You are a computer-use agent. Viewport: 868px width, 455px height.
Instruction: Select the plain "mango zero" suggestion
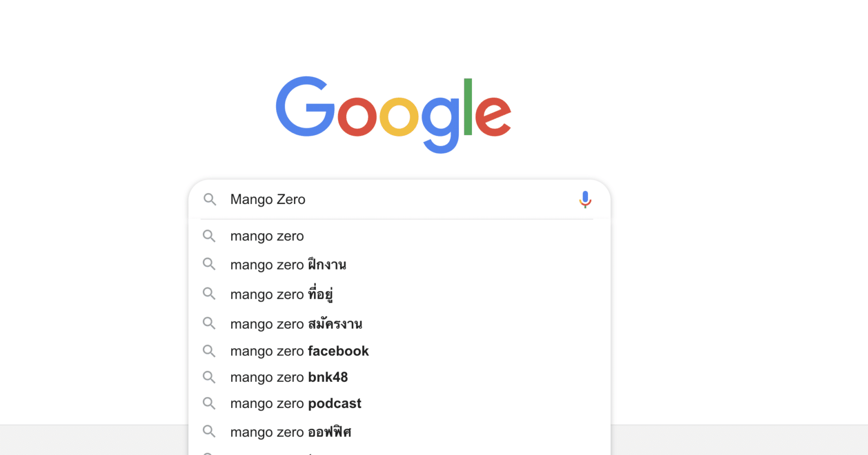tap(266, 236)
